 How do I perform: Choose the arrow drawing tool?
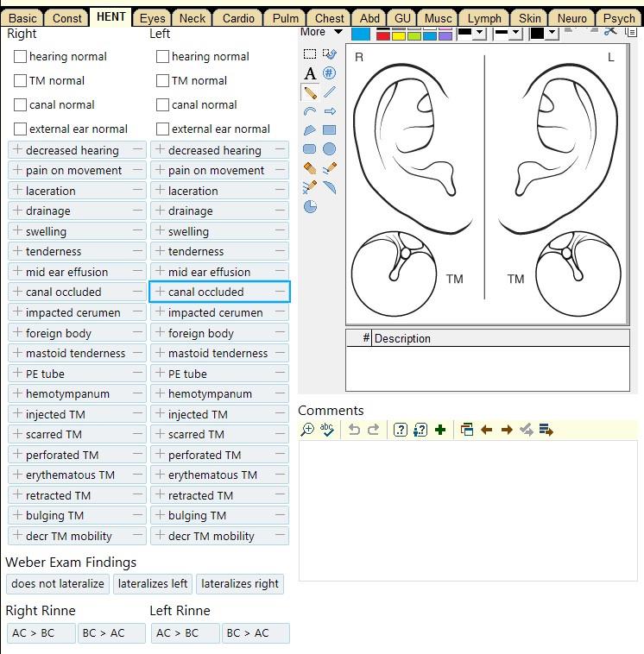tap(329, 111)
